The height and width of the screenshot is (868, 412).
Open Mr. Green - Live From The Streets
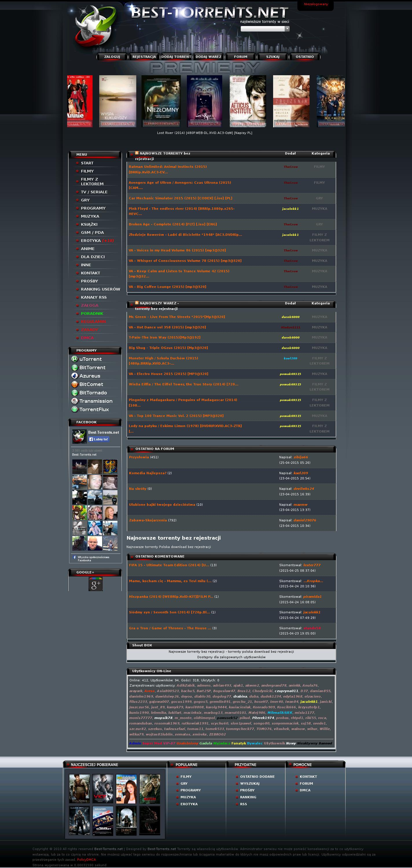(177, 317)
